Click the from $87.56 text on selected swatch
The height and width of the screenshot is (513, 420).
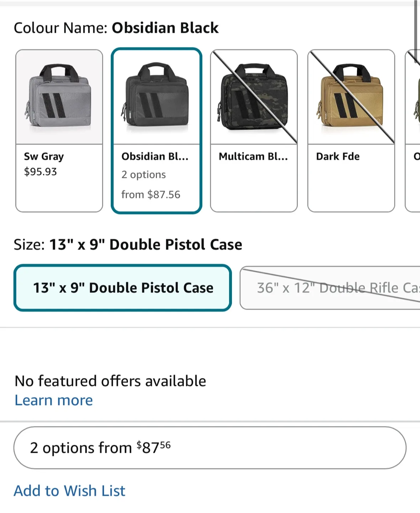click(x=151, y=195)
